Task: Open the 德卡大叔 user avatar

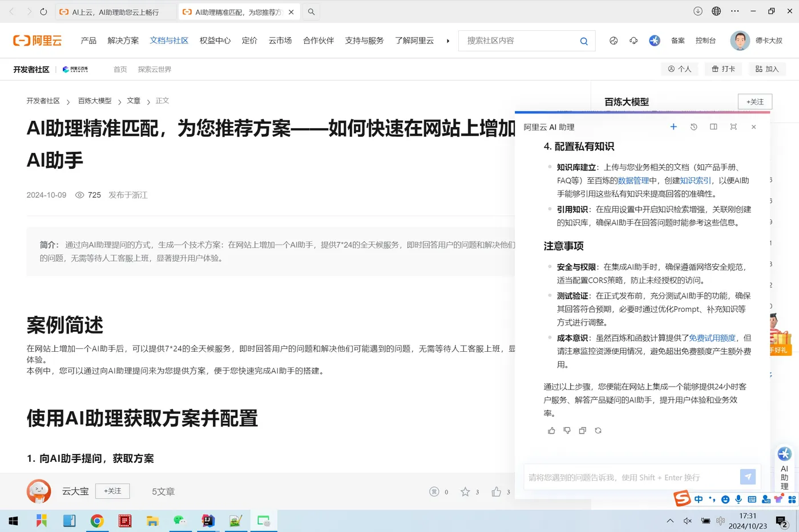Action: [740, 40]
